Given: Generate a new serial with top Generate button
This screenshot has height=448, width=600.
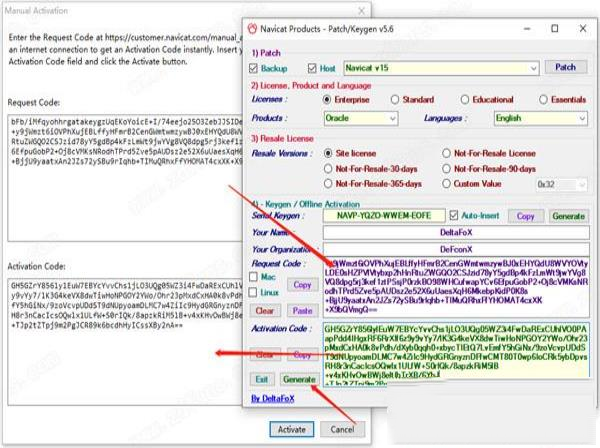Looking at the screenshot, I should 569,216.
